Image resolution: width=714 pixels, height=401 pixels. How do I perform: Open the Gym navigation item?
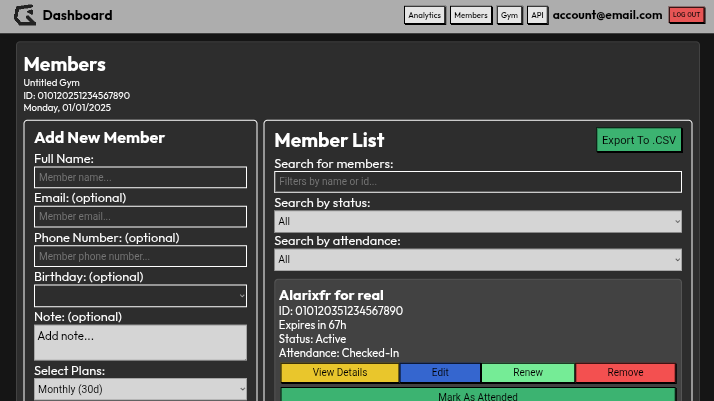(x=509, y=15)
